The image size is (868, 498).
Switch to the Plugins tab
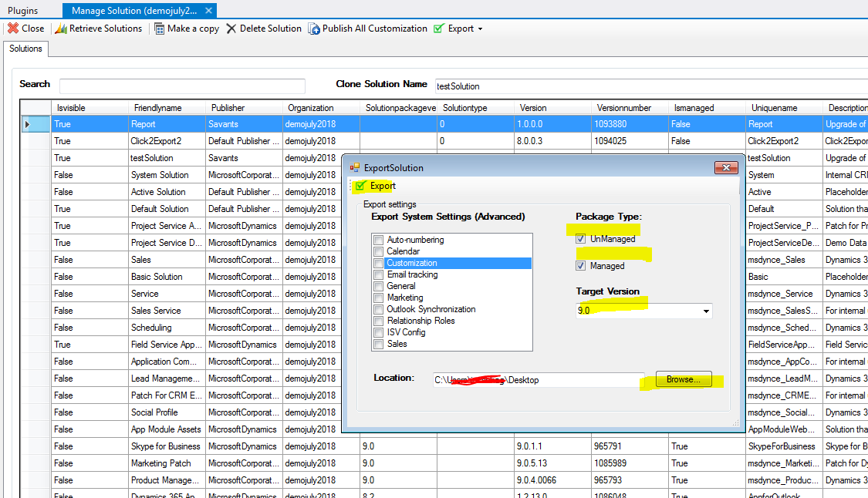tap(22, 11)
